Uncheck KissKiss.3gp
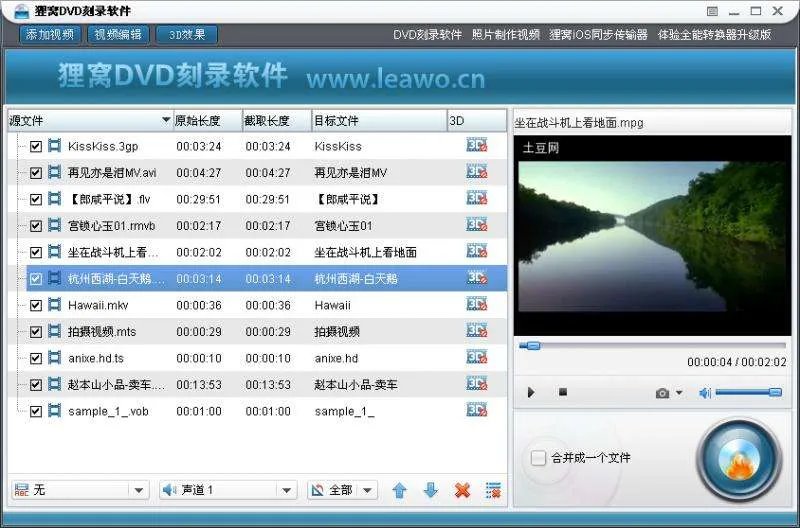 (35, 146)
